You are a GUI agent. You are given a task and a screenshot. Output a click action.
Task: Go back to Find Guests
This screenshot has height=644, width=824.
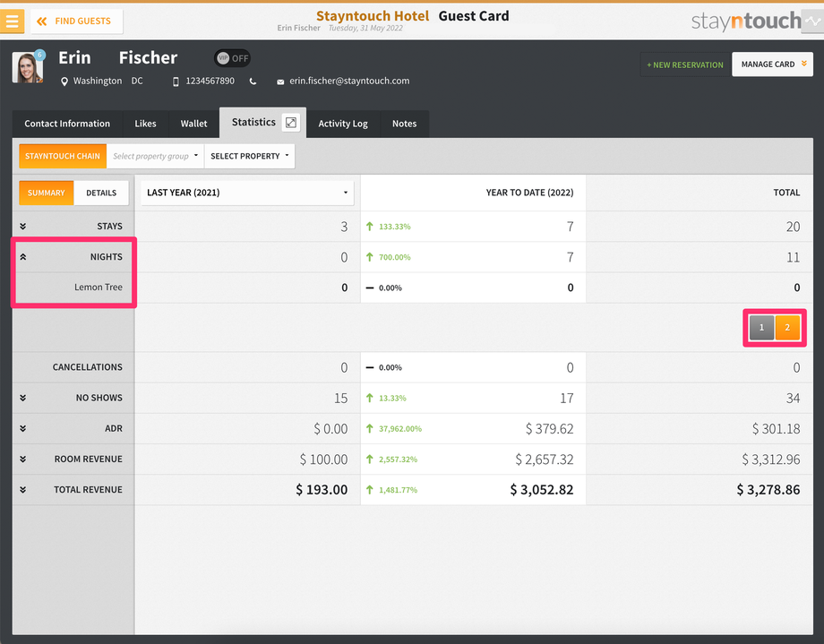pyautogui.click(x=76, y=21)
